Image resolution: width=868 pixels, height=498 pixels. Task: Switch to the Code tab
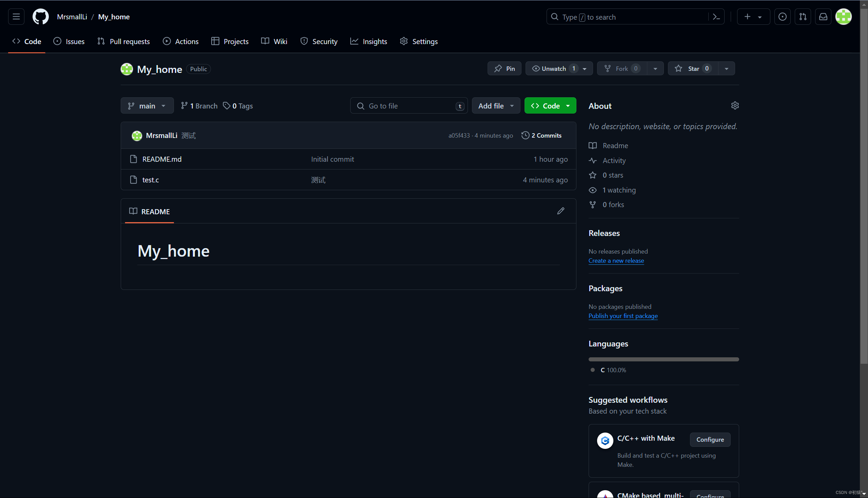pyautogui.click(x=27, y=41)
